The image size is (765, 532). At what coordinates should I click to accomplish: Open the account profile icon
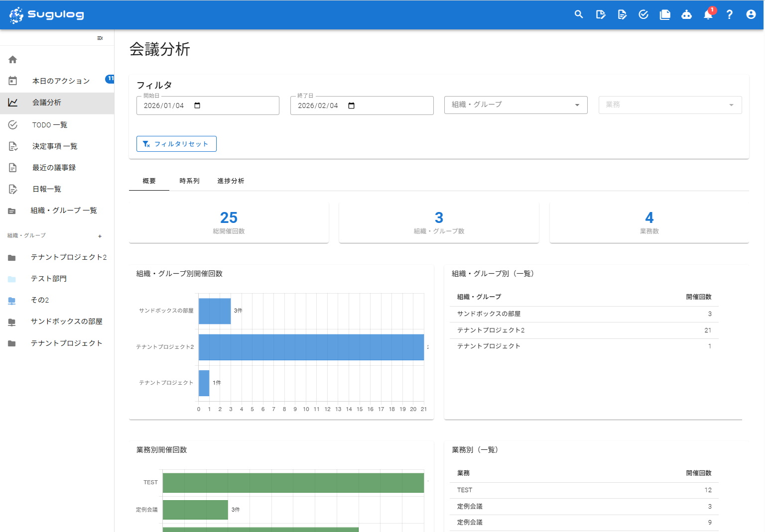tap(751, 14)
